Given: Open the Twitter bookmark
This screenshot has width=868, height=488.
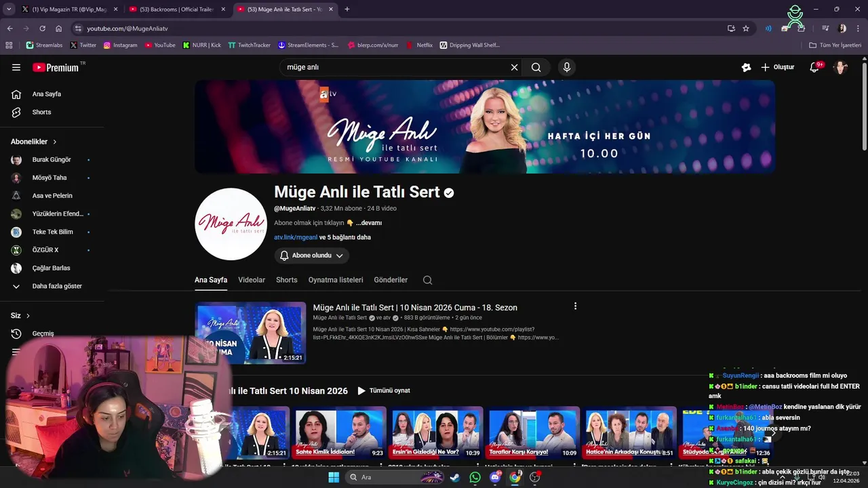Looking at the screenshot, I should point(83,45).
